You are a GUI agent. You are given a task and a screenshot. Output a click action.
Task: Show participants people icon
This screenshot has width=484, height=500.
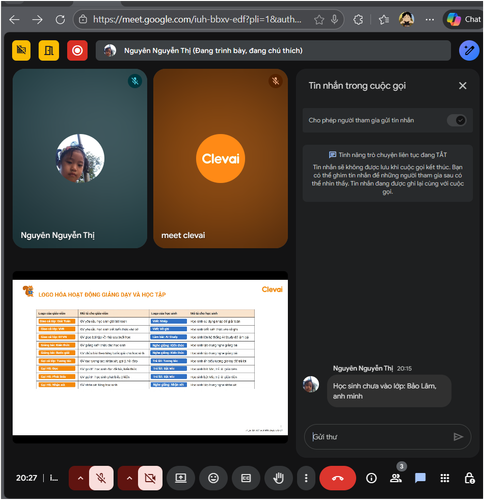[396, 478]
